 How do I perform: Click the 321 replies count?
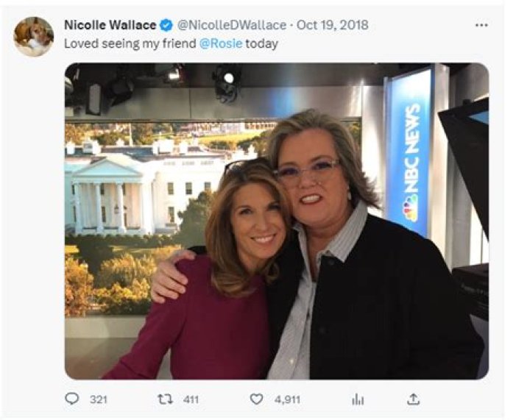click(x=99, y=399)
